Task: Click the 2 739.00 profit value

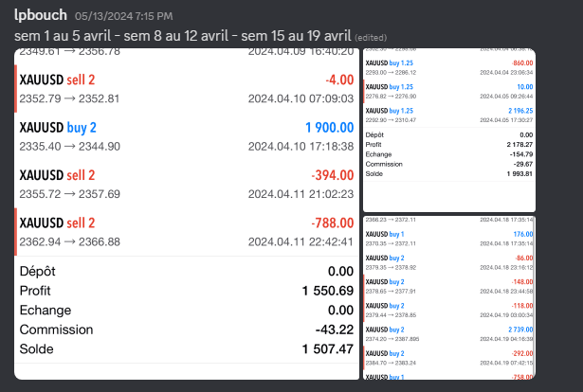Action: (520, 330)
